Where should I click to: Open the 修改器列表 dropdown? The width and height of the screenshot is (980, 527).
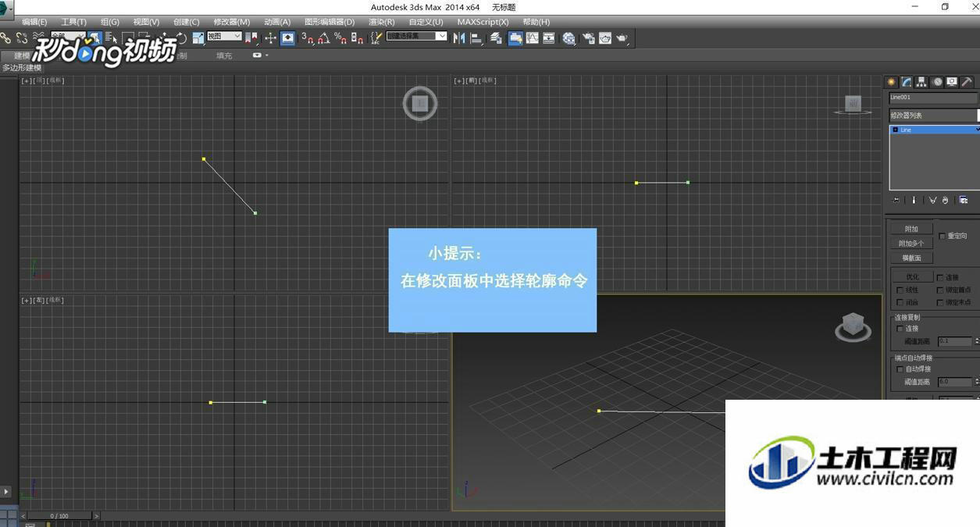click(933, 115)
